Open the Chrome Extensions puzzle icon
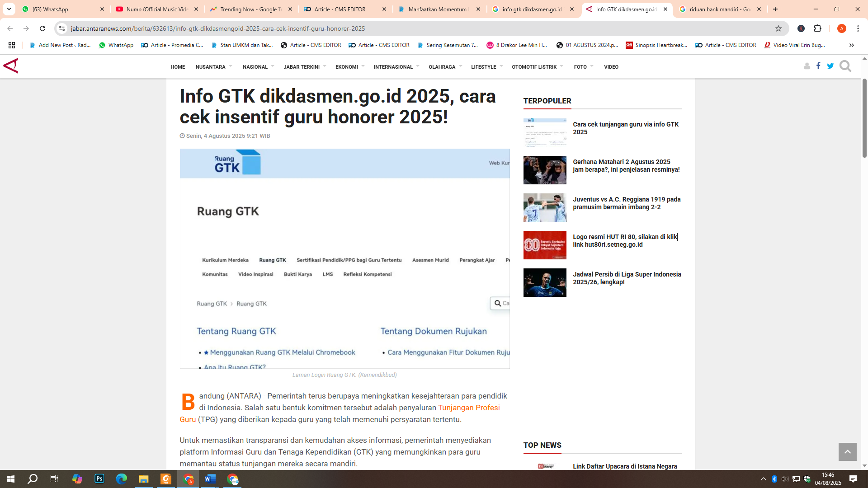The height and width of the screenshot is (488, 868). pyautogui.click(x=817, y=28)
